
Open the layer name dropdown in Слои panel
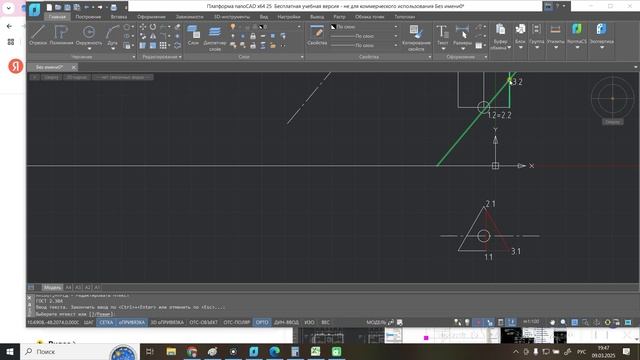(x=299, y=27)
